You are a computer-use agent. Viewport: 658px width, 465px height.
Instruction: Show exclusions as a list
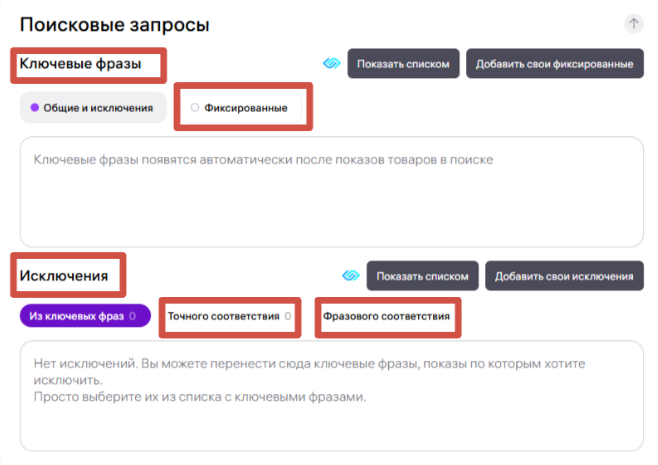point(422,276)
